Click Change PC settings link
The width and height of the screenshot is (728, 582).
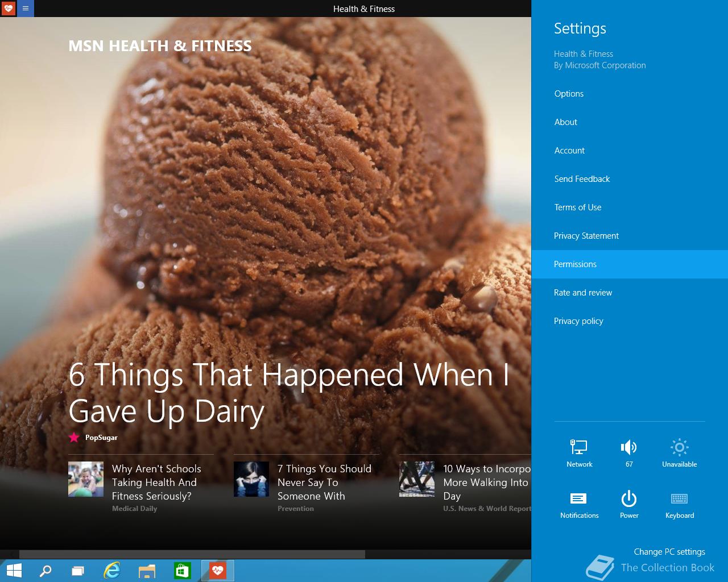(x=669, y=552)
